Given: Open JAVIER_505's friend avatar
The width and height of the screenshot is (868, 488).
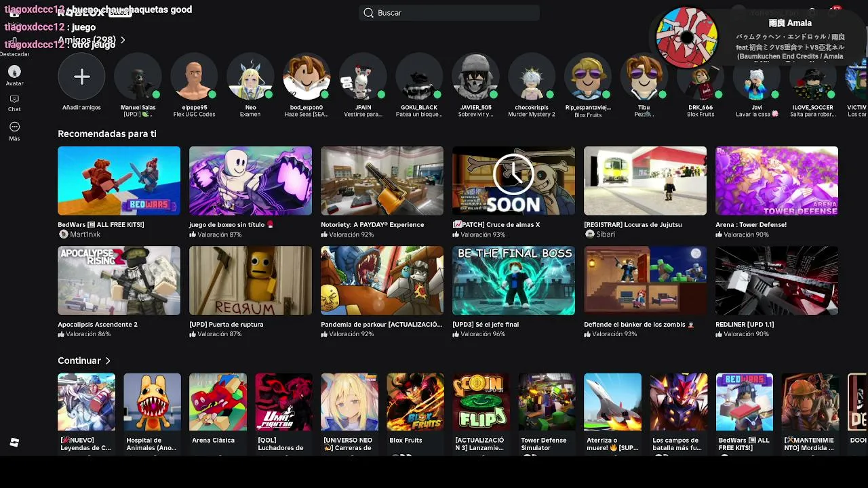Looking at the screenshot, I should [x=475, y=77].
